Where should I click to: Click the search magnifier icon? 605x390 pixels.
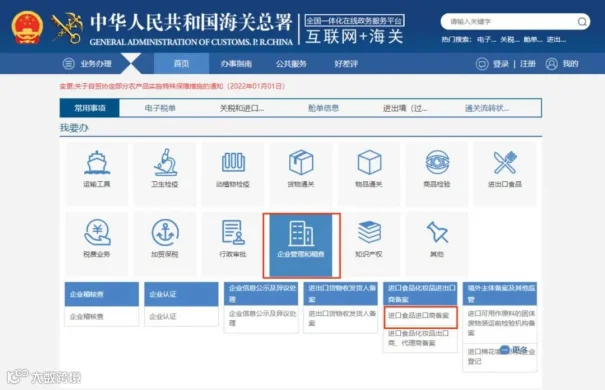click(x=582, y=22)
